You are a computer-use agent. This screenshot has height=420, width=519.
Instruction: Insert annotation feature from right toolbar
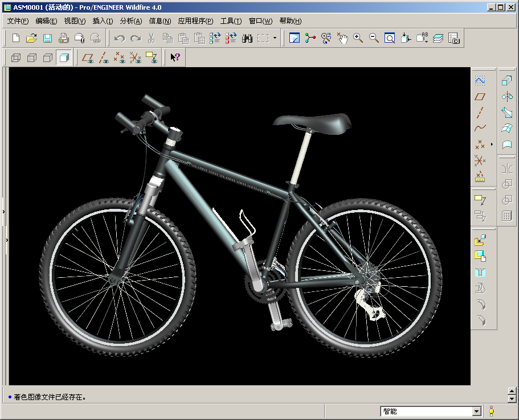click(x=480, y=200)
